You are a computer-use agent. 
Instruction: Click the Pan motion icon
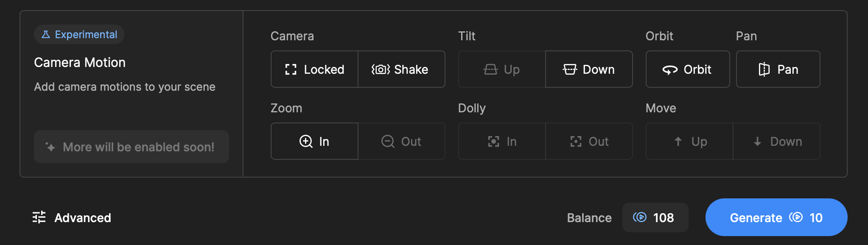click(x=764, y=70)
